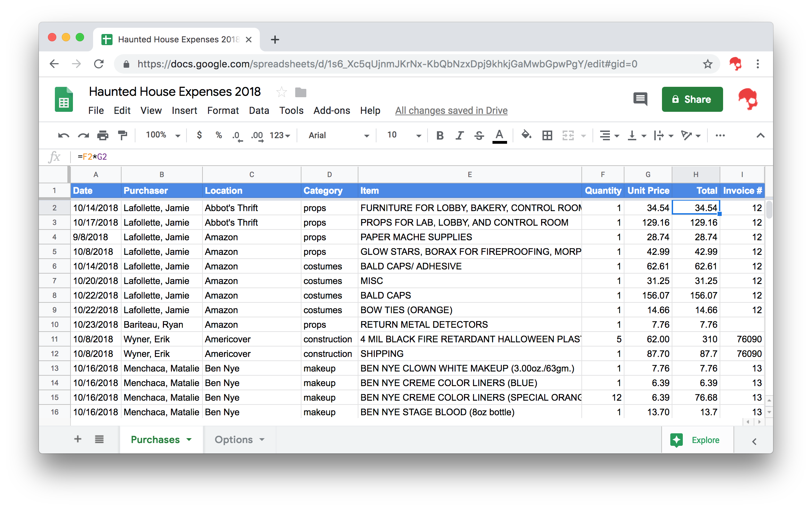Select column H header
Screen dimensions: 812x509
point(696,174)
